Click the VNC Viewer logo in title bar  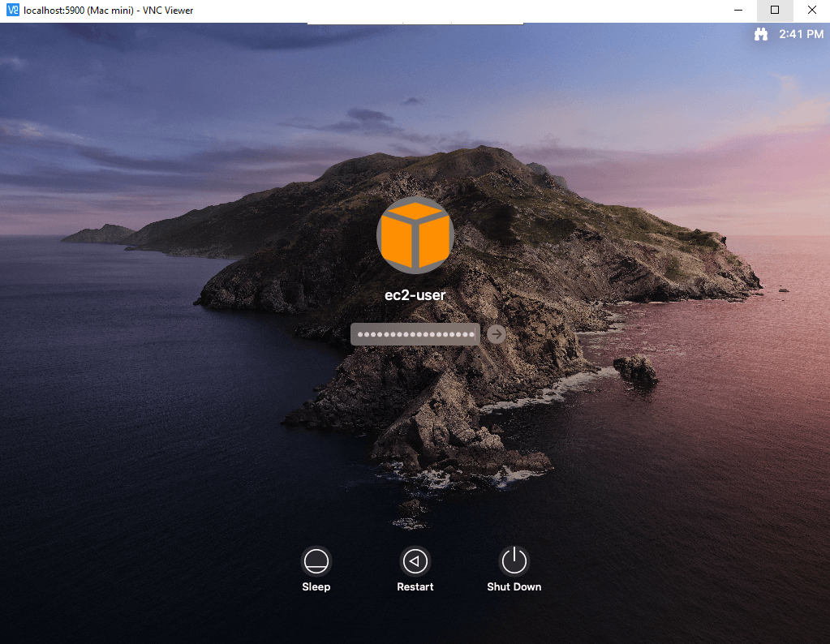click(12, 10)
